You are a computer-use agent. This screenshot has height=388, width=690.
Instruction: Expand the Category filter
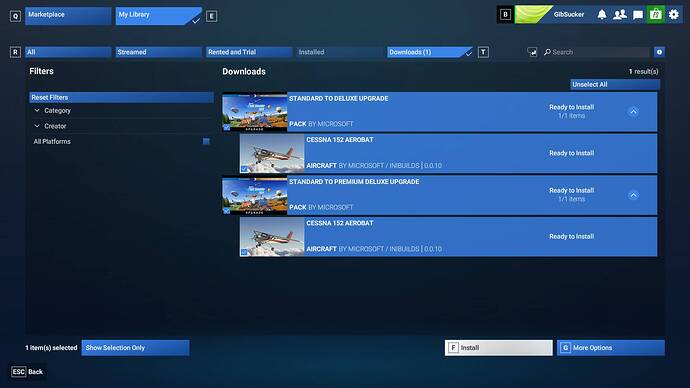121,110
